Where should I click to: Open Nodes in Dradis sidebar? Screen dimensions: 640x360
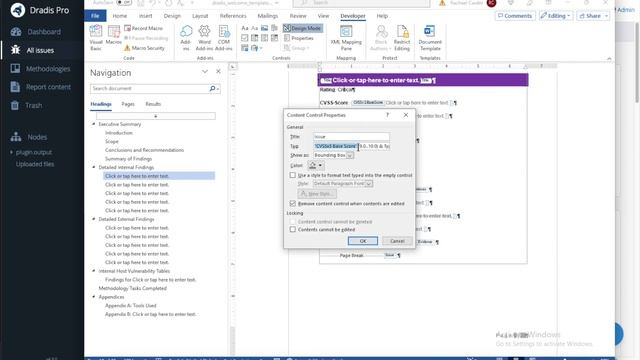(x=29, y=137)
